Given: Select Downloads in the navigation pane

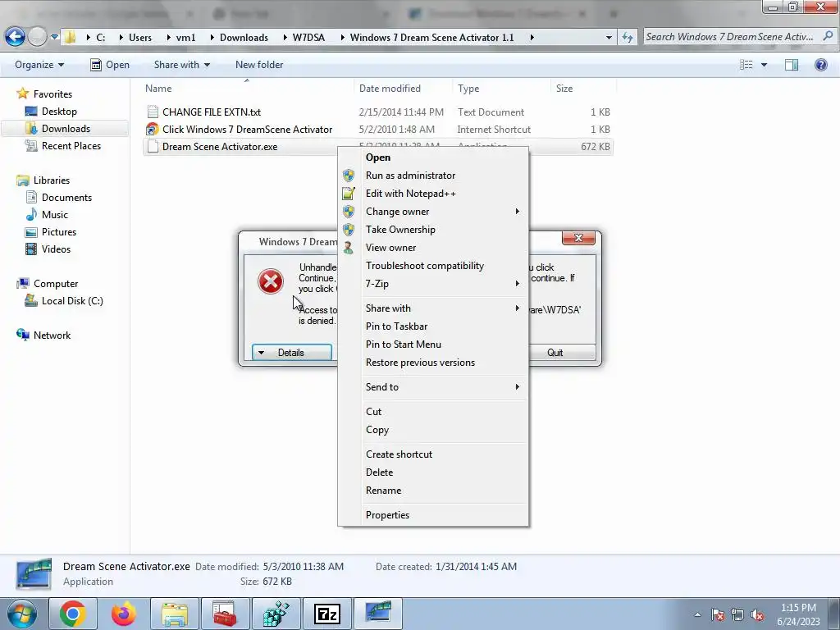Looking at the screenshot, I should coord(66,129).
